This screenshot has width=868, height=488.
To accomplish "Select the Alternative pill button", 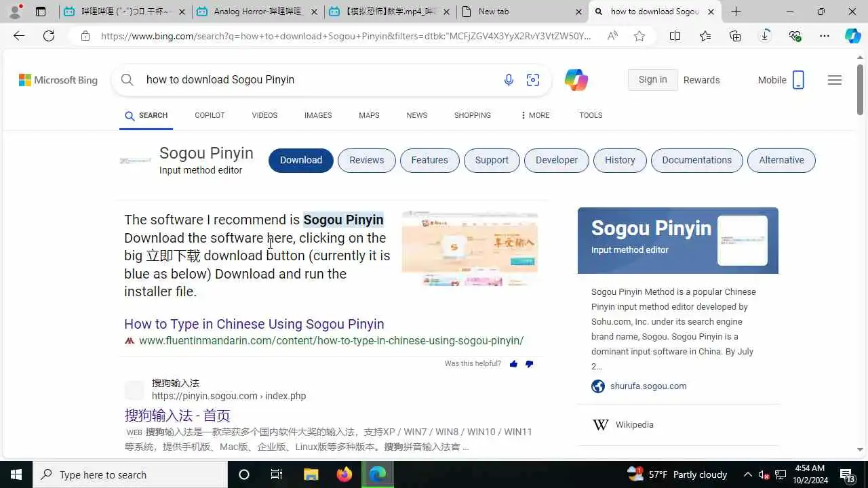I will (x=781, y=161).
